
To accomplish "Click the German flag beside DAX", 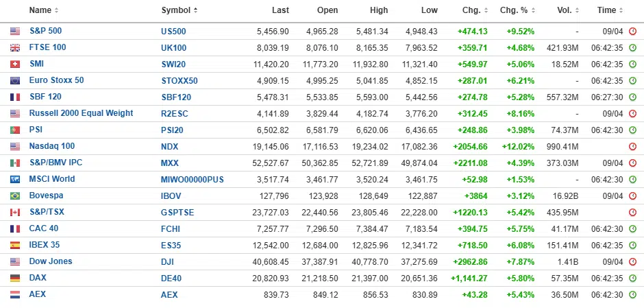I will (15, 279).
